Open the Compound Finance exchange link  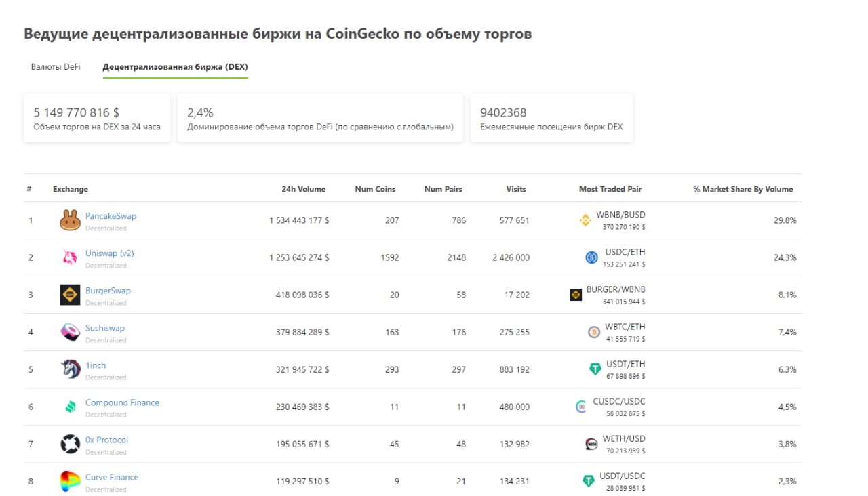[x=122, y=402]
